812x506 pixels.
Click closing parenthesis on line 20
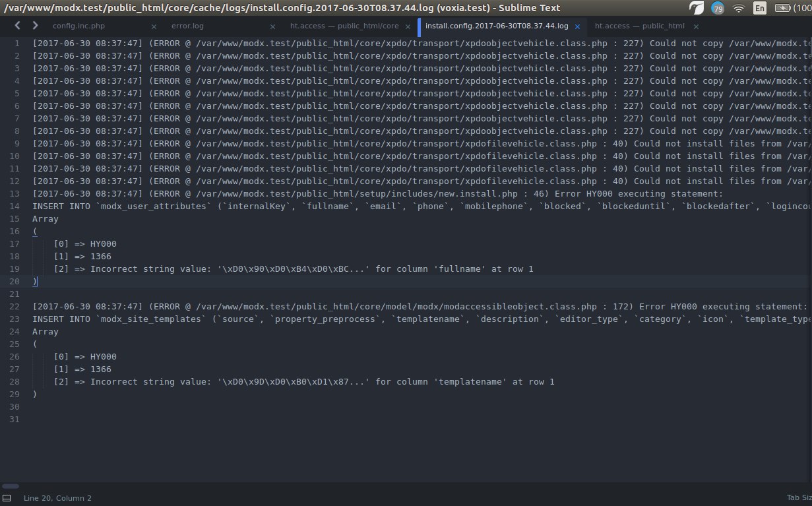[x=35, y=282]
